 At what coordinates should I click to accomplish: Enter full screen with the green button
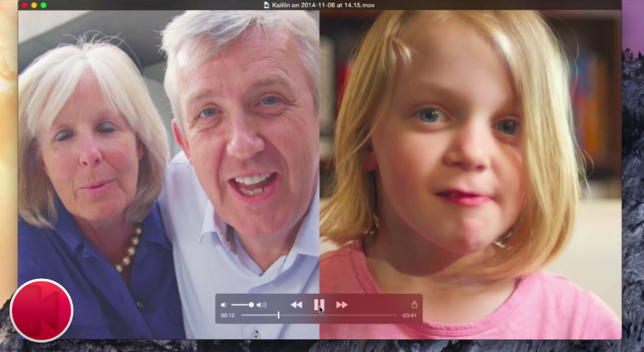(x=44, y=5)
